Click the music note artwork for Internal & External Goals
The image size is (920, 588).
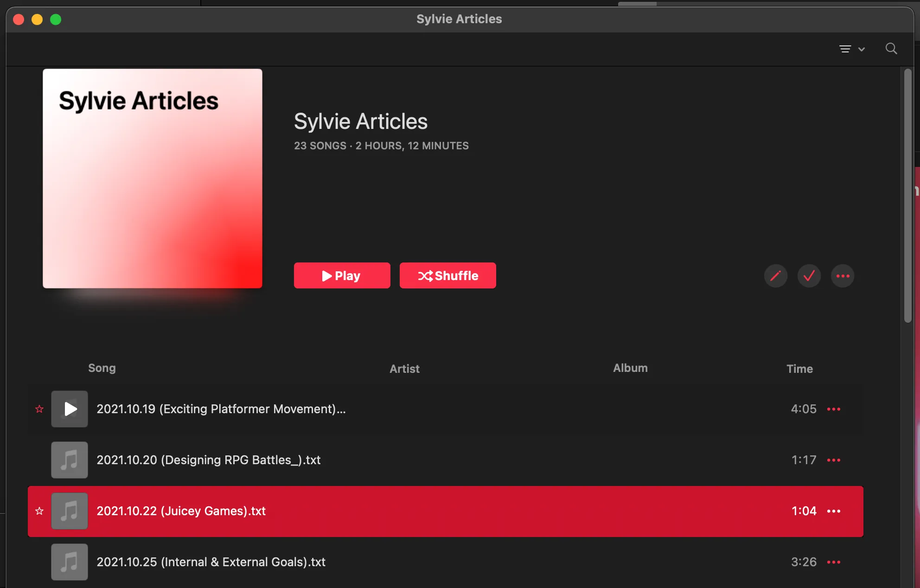70,562
